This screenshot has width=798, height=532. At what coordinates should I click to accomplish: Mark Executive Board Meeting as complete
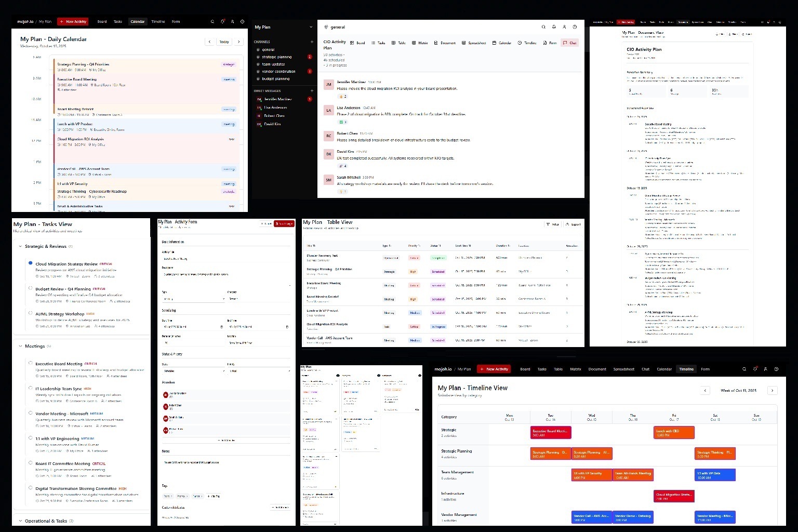pyautogui.click(x=30, y=364)
